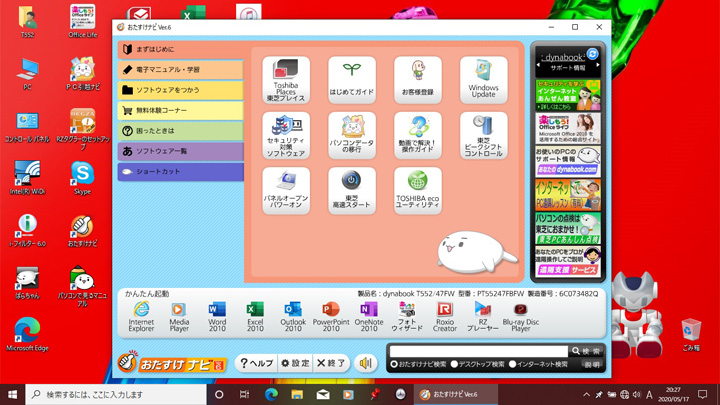
Task: Launch Roxio Creator from quick launch
Action: pos(444,317)
